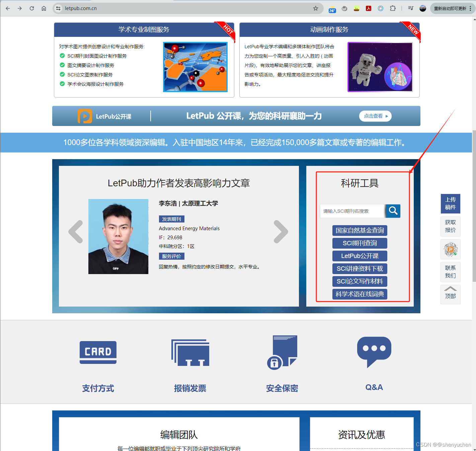Image resolution: width=476 pixels, height=451 pixels.
Task: Click SCI期刊封面图设计制作服务 item
Action: coord(97,56)
